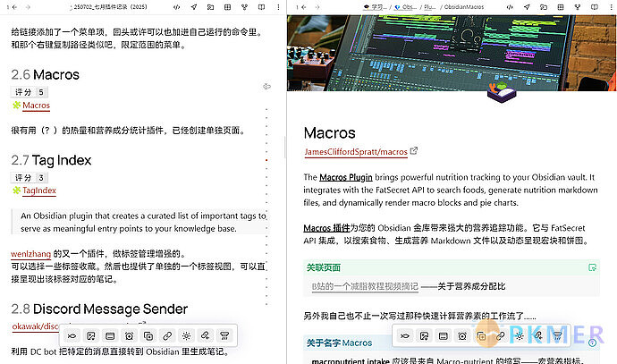This screenshot has height=364, width=617.
Task: Open the Obs... breadcrumb folder
Action: (406, 7)
